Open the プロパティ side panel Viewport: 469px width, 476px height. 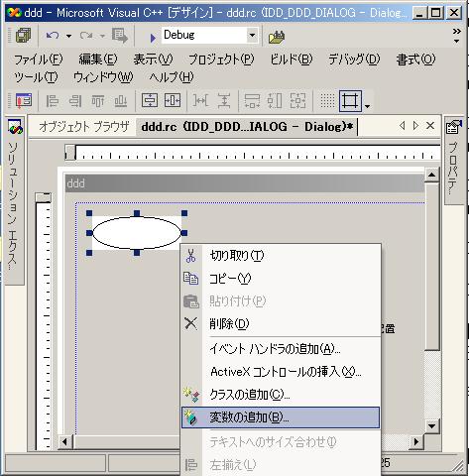[453, 160]
